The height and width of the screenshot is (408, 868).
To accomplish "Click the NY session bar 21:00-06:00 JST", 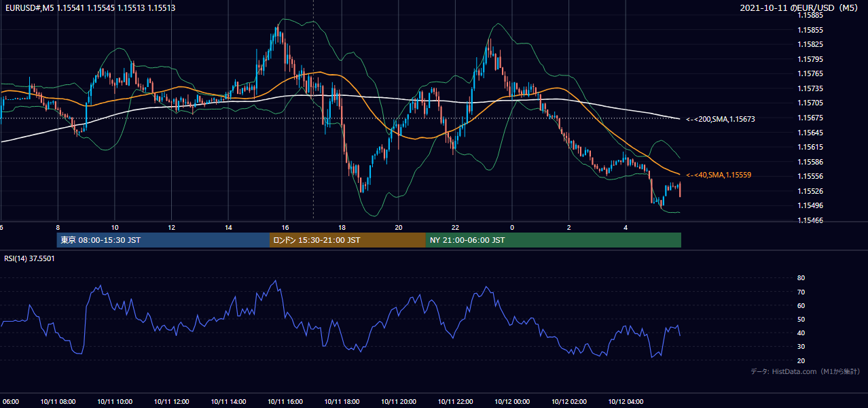I will (x=554, y=240).
